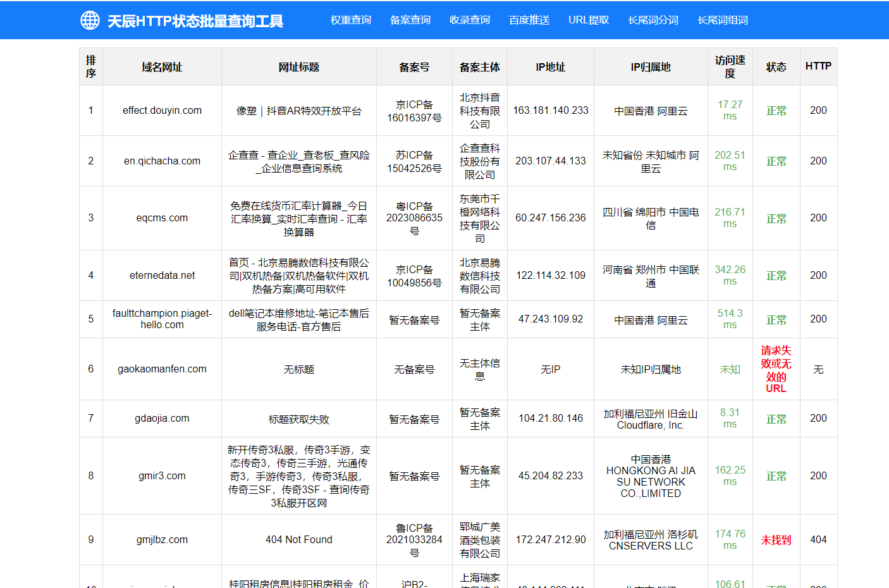
Task: Click IP address 203.107.44.133
Action: tap(551, 161)
